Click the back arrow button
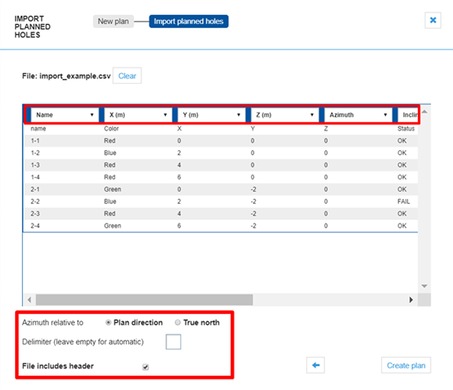453x390 pixels. click(315, 365)
